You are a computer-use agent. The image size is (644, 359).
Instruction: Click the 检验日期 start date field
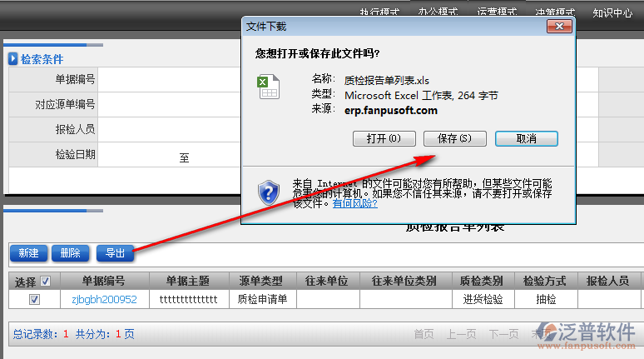[137, 155]
